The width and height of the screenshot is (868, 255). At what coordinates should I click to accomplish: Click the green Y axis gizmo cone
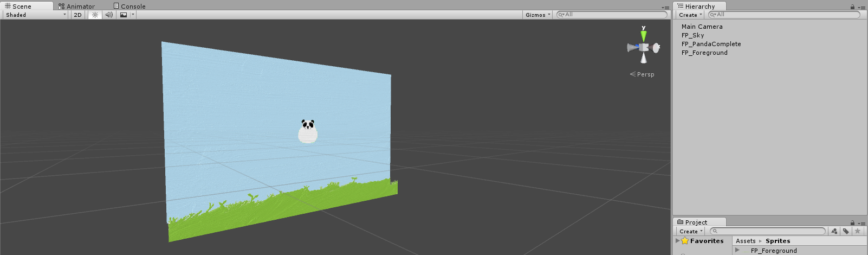(x=643, y=35)
